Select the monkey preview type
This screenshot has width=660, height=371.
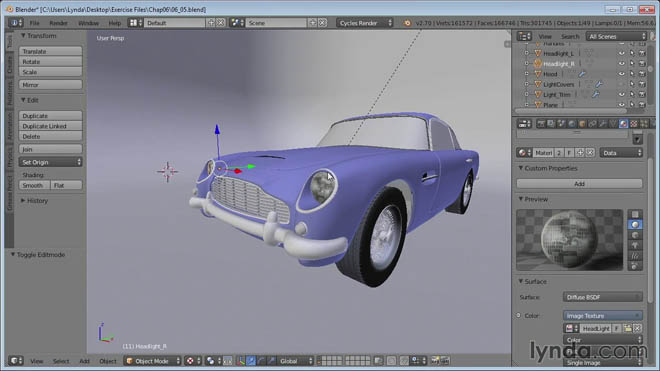pos(635,245)
